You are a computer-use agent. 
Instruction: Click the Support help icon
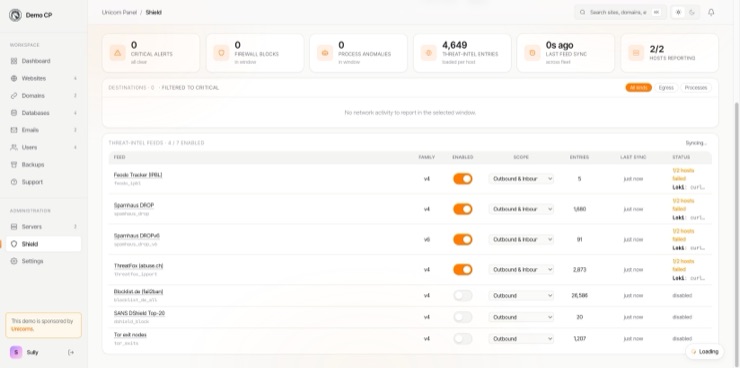pos(14,182)
